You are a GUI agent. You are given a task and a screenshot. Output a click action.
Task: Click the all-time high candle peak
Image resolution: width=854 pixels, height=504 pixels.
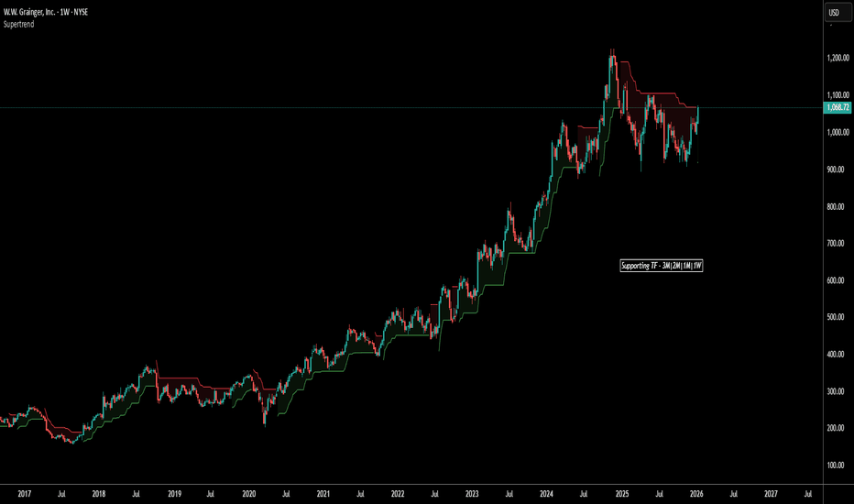pyautogui.click(x=612, y=50)
